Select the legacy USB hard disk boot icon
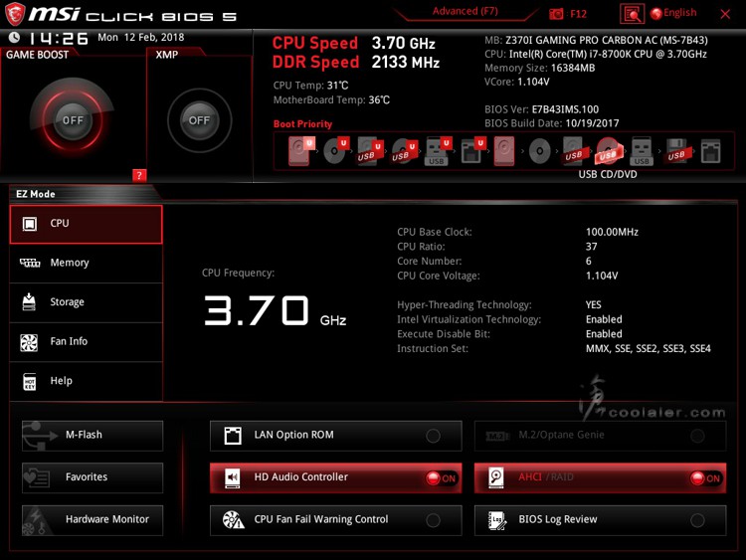Image resolution: width=746 pixels, height=560 pixels. coord(573,151)
